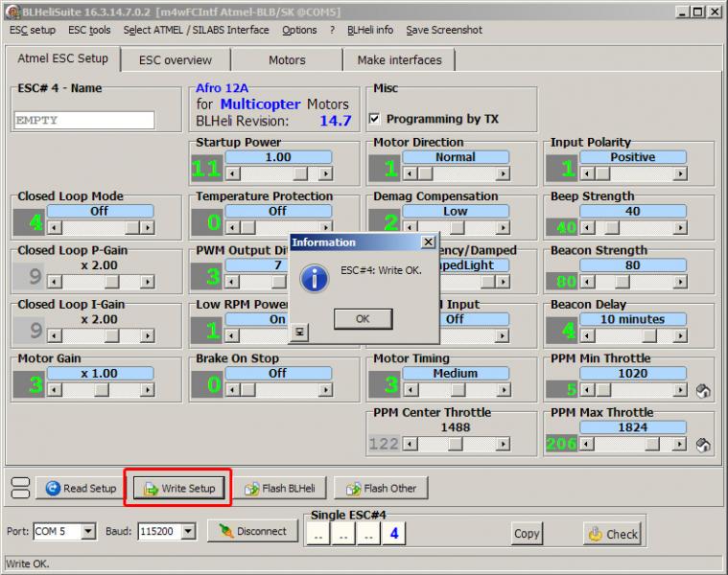Click the Flash Other button
728x575 pixels.
380,489
